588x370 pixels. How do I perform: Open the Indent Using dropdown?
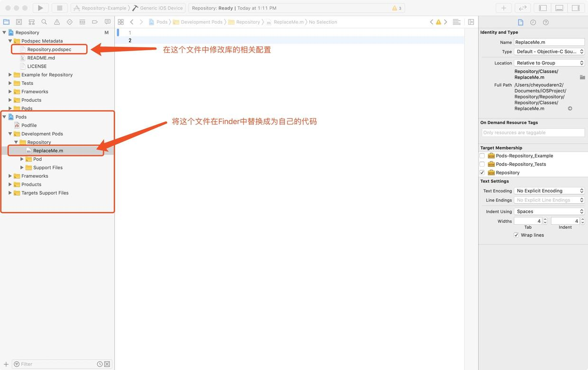click(549, 211)
